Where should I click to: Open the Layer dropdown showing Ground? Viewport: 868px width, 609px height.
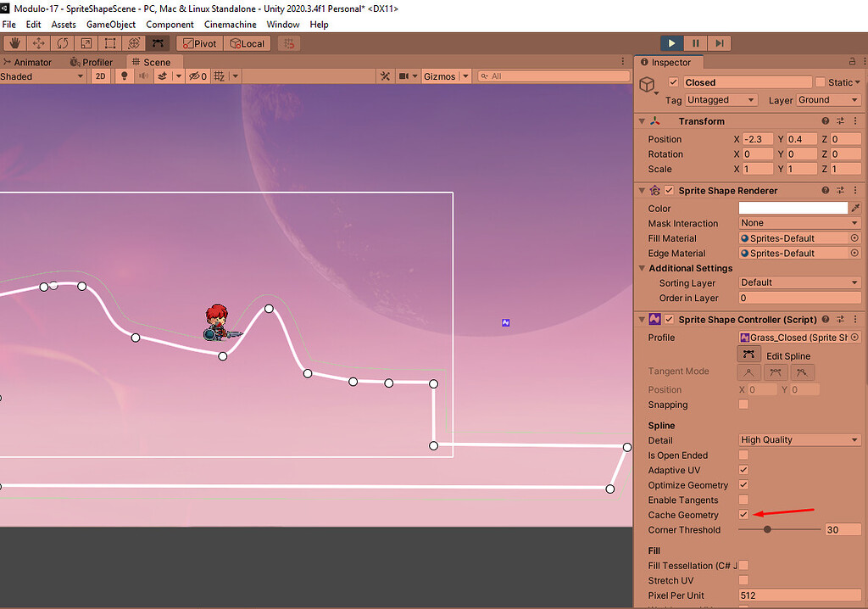coord(828,99)
